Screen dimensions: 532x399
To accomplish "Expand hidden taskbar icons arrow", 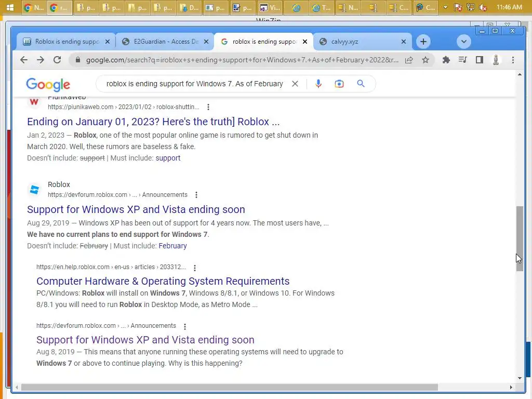I will (445, 7).
